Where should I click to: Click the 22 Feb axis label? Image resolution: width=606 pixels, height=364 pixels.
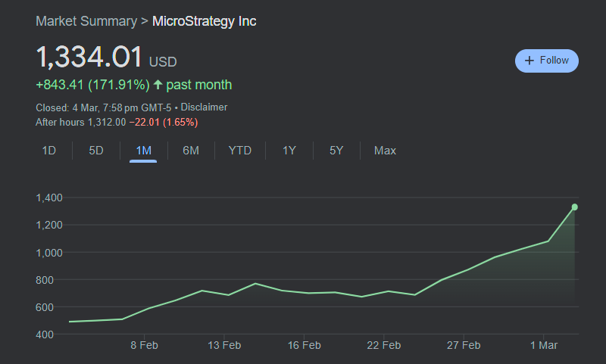click(384, 345)
